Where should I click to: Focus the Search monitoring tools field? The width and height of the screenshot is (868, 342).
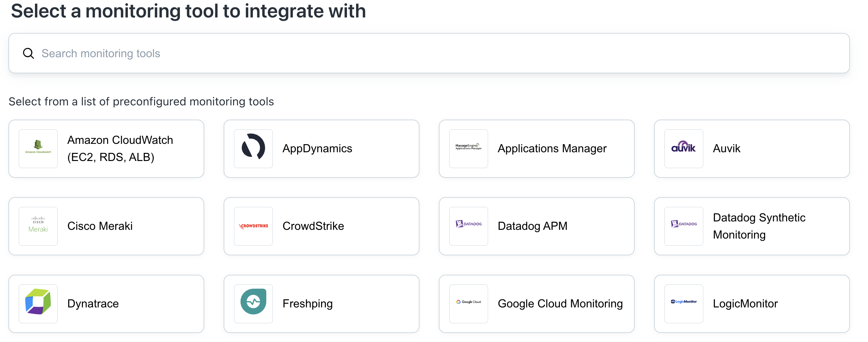coord(429,53)
